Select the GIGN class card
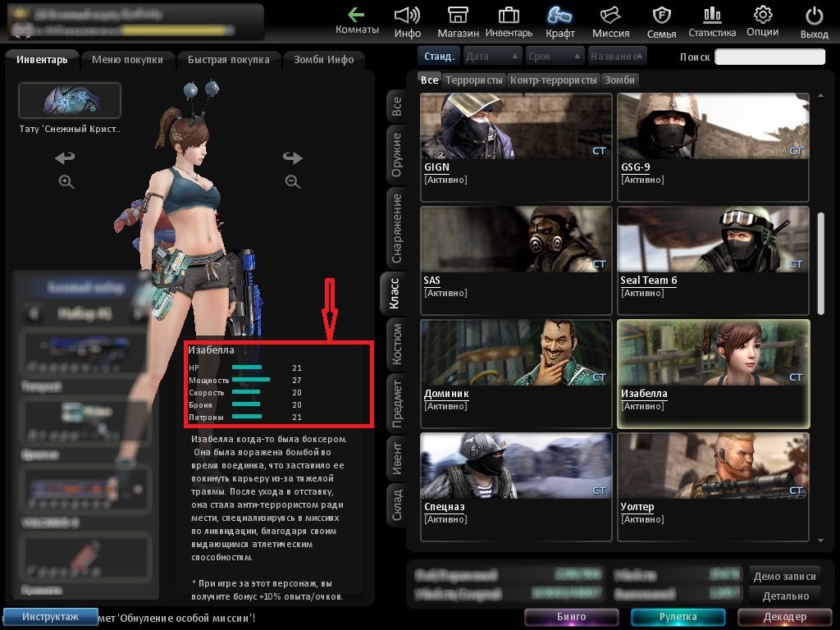Screen dimensions: 840x630 click(x=517, y=148)
